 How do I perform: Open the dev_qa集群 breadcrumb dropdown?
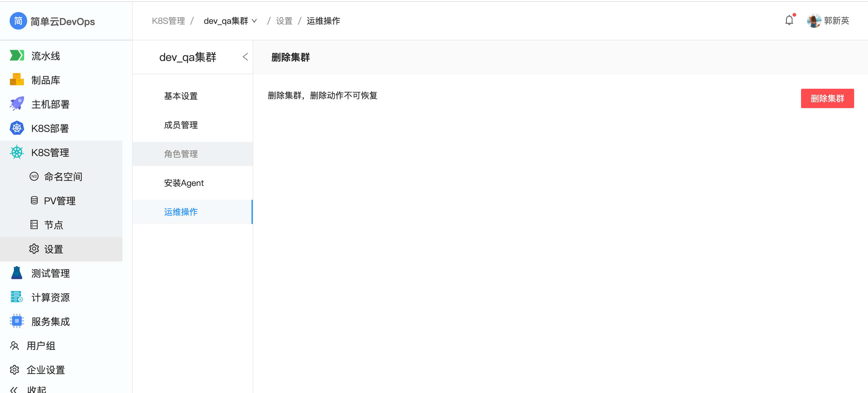230,21
